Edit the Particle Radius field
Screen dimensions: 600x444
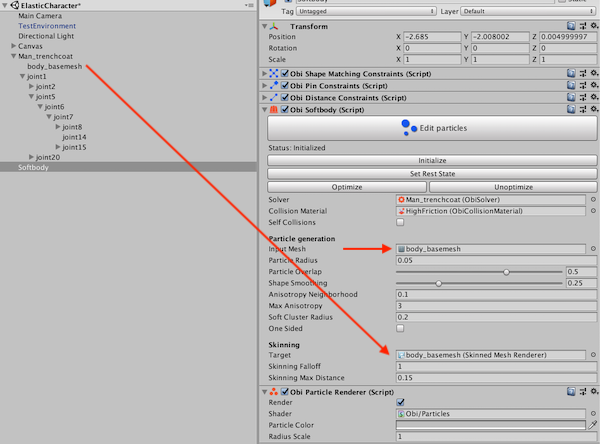(496, 260)
